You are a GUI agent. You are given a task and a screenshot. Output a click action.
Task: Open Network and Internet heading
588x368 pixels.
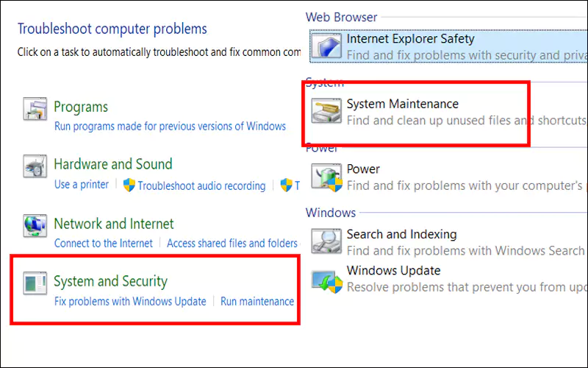click(x=114, y=224)
